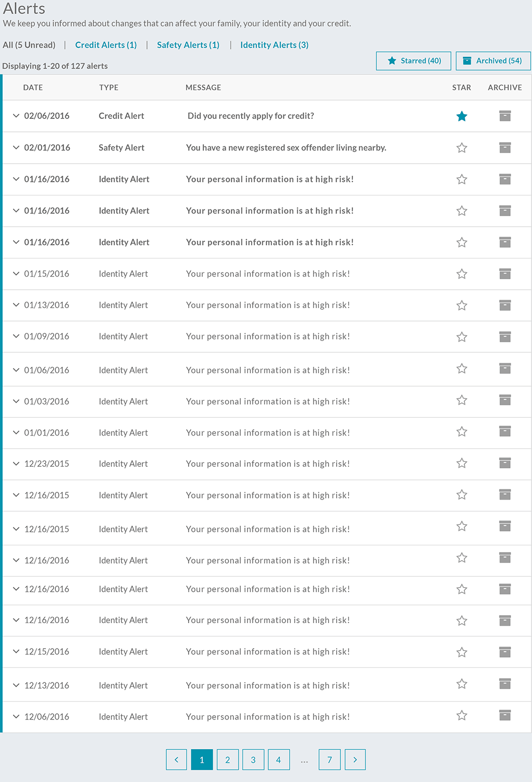Expand the 12/13/2016 Identity Alert row
Image resolution: width=532 pixels, height=782 pixels.
(16, 685)
